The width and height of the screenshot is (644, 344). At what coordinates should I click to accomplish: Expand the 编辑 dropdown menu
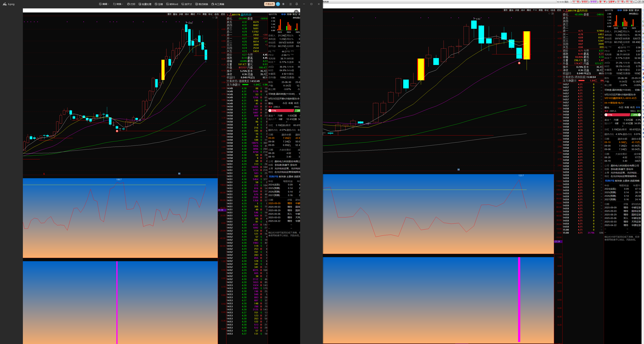[104, 4]
